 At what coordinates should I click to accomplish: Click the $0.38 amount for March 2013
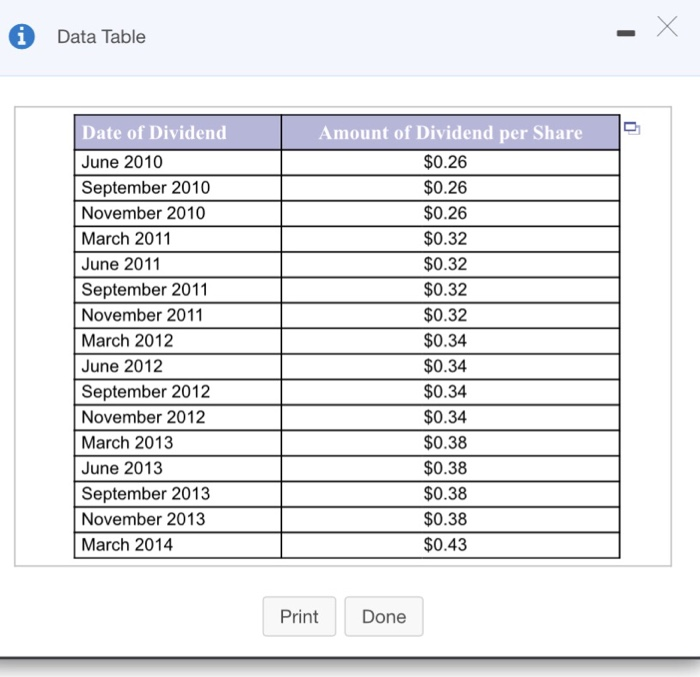[450, 443]
